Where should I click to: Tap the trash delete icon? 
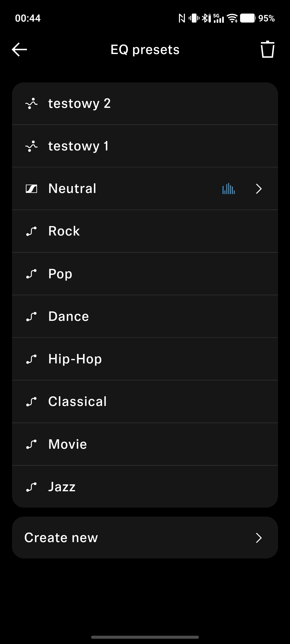[267, 49]
